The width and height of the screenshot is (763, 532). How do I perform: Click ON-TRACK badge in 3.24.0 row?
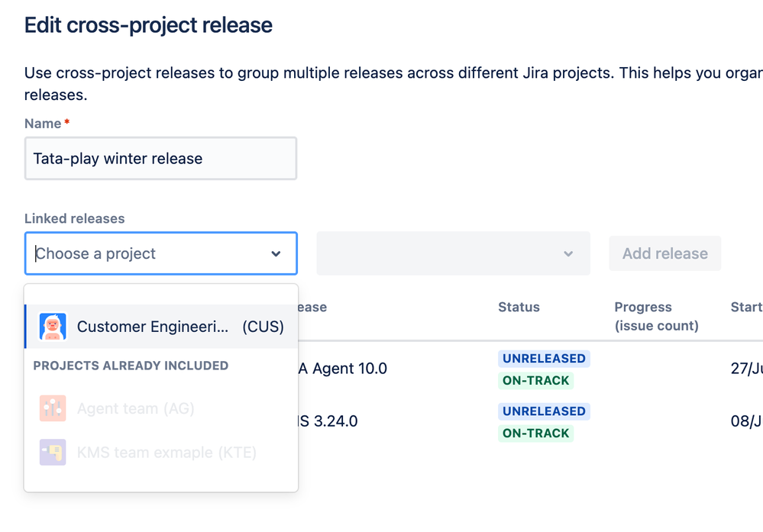pyautogui.click(x=535, y=434)
